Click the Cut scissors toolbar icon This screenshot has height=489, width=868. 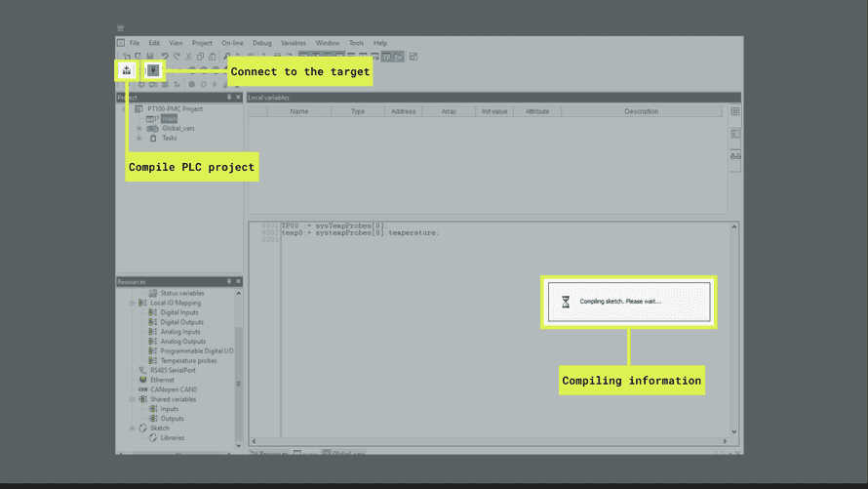pyautogui.click(x=188, y=57)
